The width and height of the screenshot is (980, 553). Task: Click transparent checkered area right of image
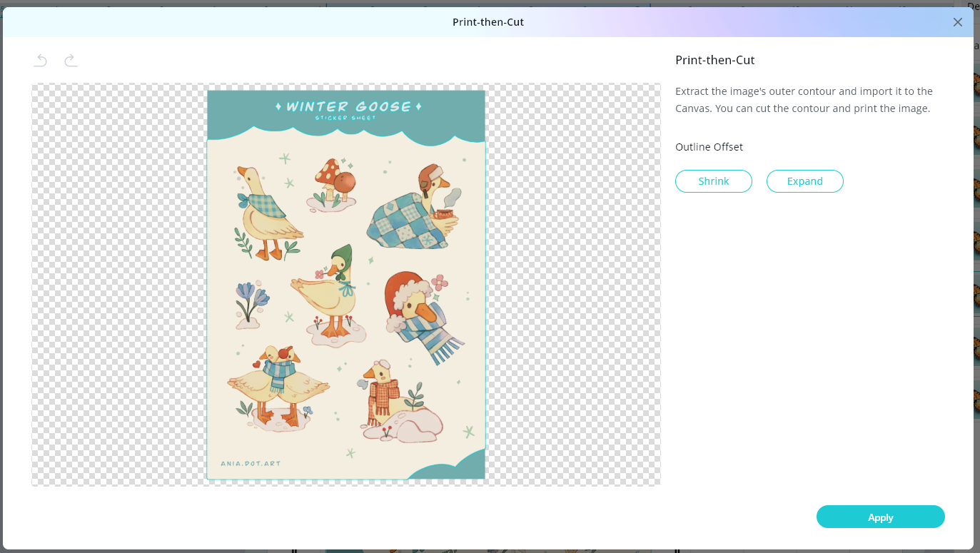pos(572,285)
